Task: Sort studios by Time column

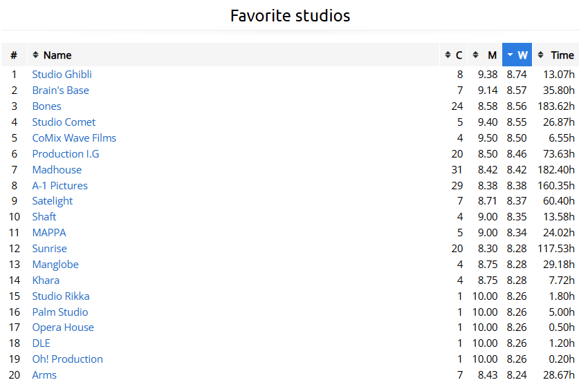Action: point(556,55)
